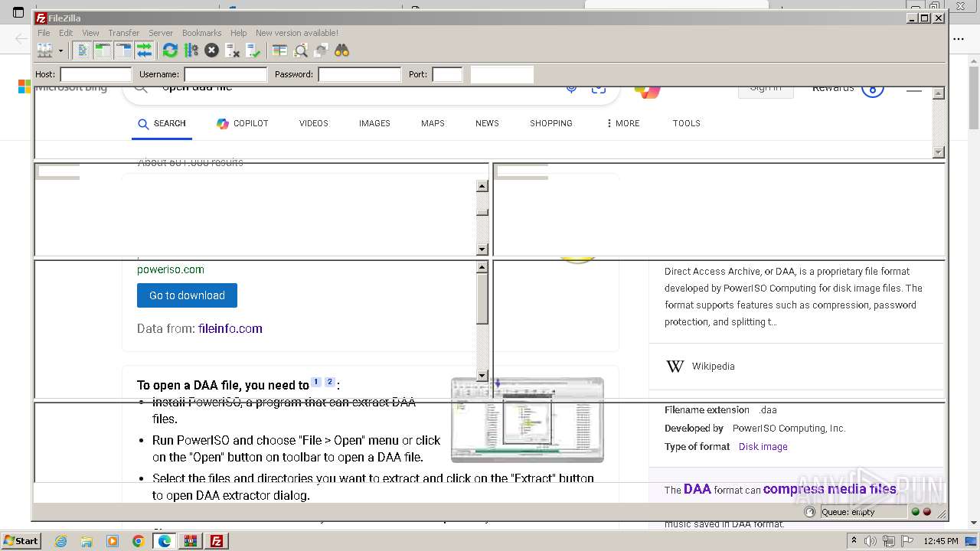Open the directory listing filters dialog
Image resolution: width=980 pixels, height=551 pixels.
click(x=279, y=51)
